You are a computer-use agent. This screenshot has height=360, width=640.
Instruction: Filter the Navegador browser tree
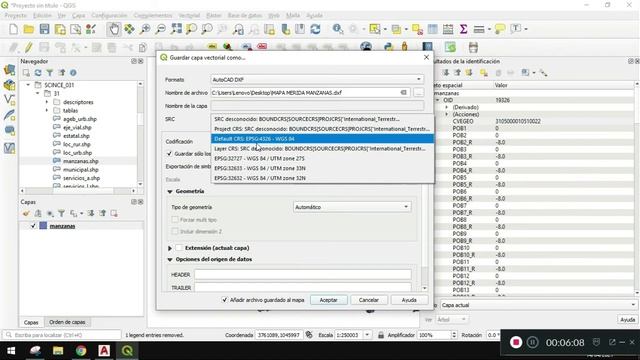50,73
